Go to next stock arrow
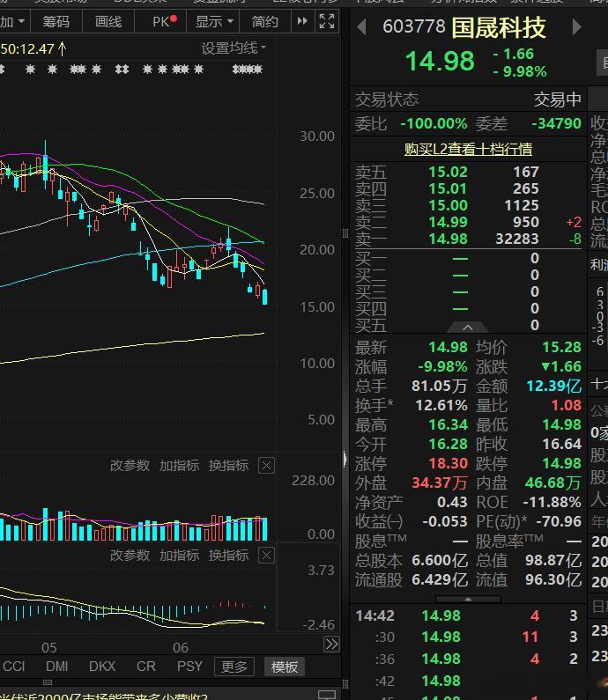Image resolution: width=608 pixels, height=700 pixels. pyautogui.click(x=577, y=27)
